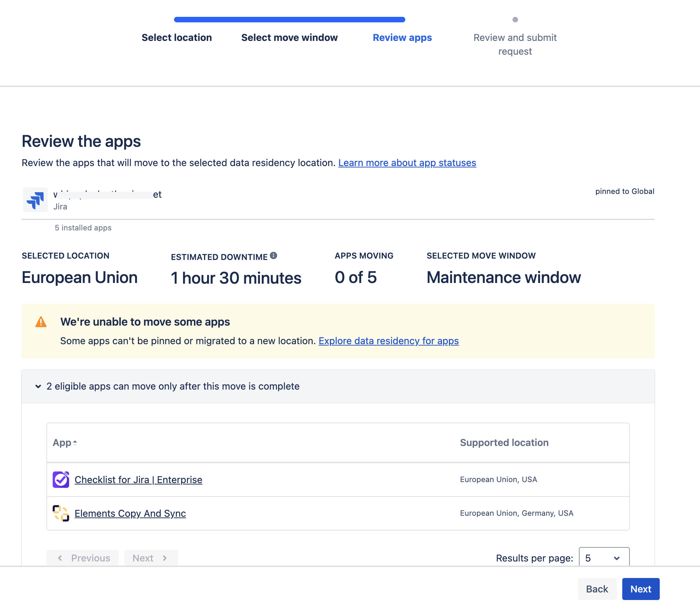Open Checklist for Jira | Enterprise link
700x611 pixels.
coord(138,480)
